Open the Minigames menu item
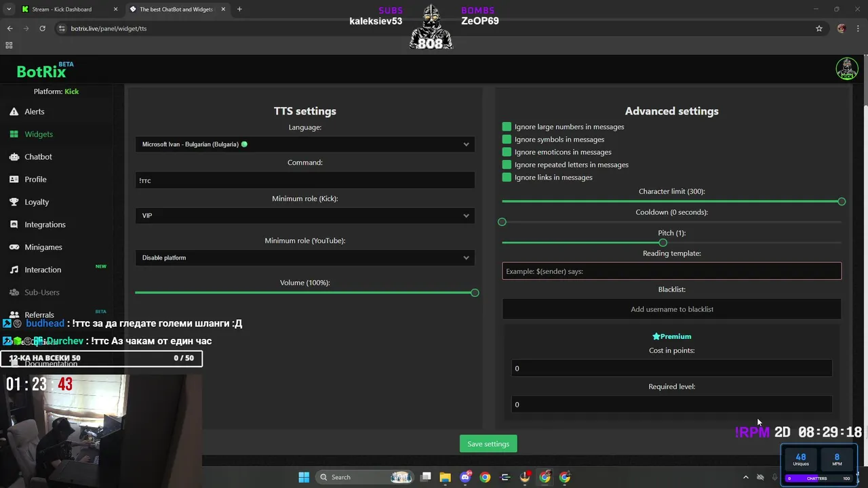 [x=43, y=247]
